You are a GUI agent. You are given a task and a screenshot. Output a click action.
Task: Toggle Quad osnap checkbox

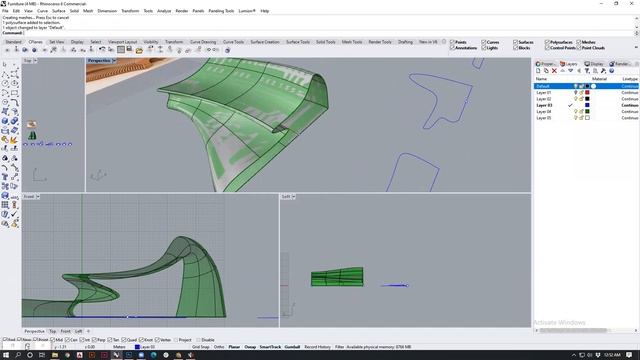[x=124, y=340]
